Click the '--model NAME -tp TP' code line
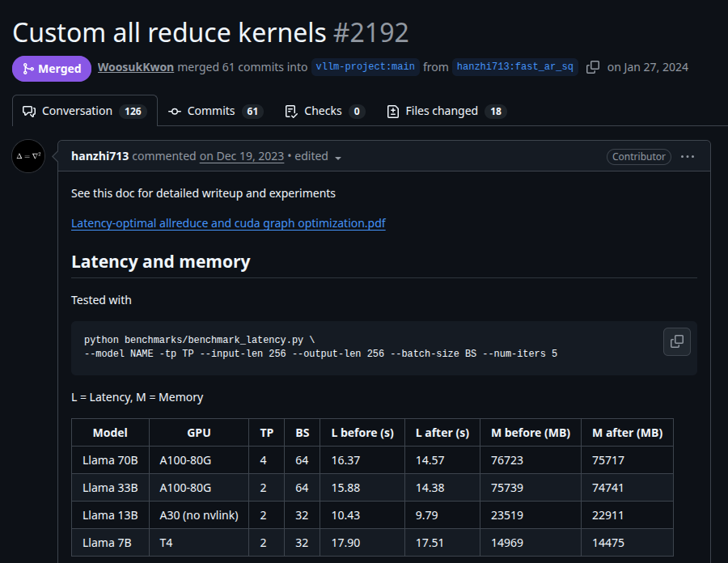The height and width of the screenshot is (563, 728). [320, 353]
